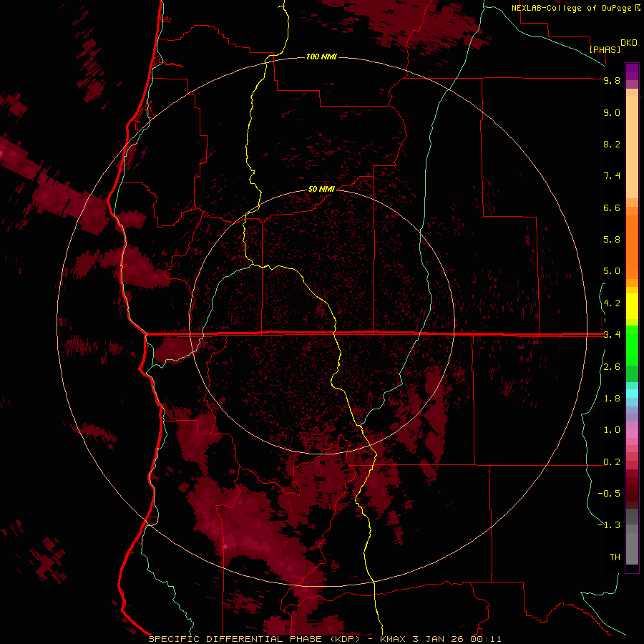
Task: Select the DKD label above the color scale
Action: click(x=629, y=43)
